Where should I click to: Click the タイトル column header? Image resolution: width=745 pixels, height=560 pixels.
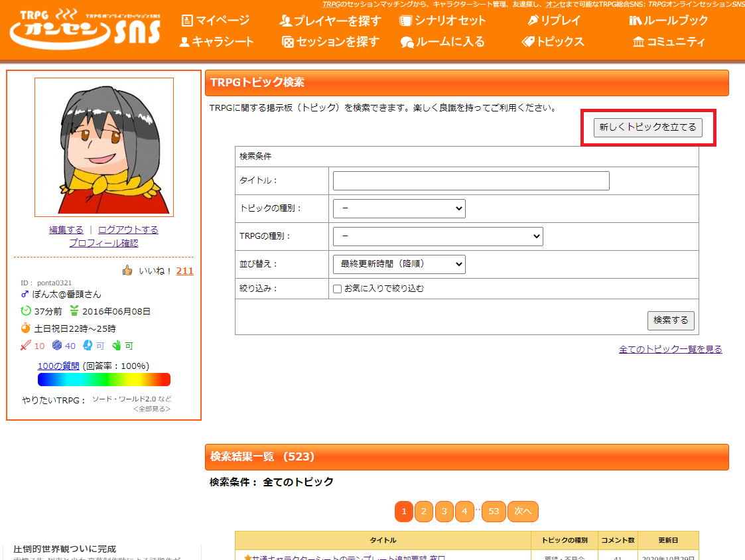[383, 541]
